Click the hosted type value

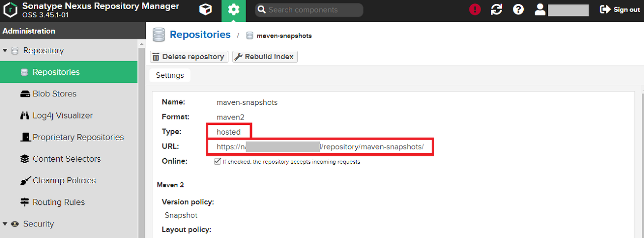click(x=229, y=132)
